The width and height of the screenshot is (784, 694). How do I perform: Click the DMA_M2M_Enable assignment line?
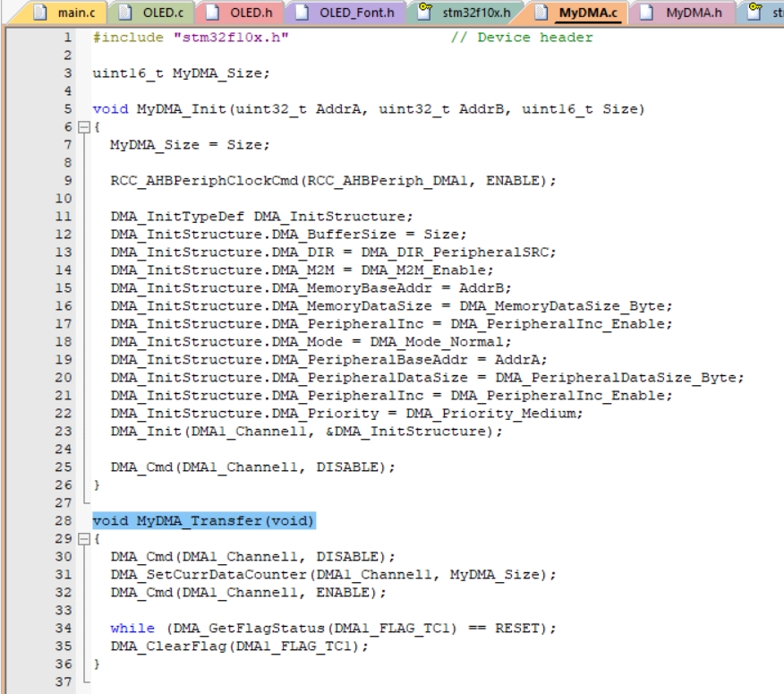tap(302, 270)
